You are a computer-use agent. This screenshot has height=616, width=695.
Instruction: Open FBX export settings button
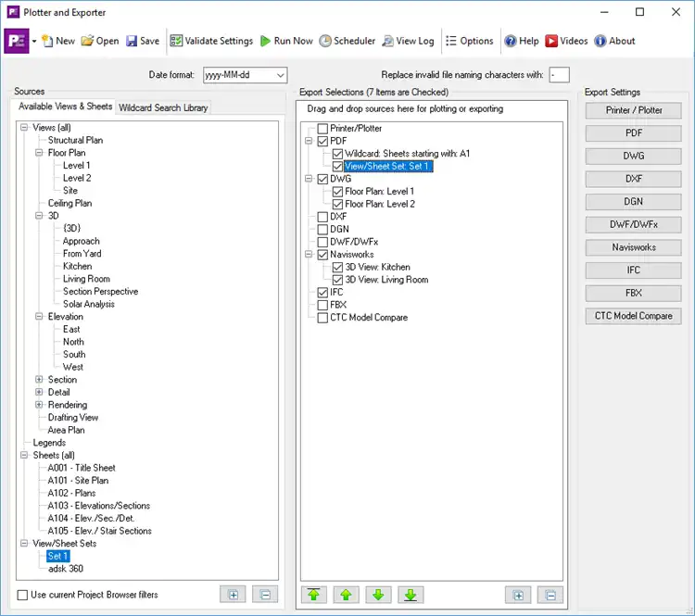pos(633,293)
